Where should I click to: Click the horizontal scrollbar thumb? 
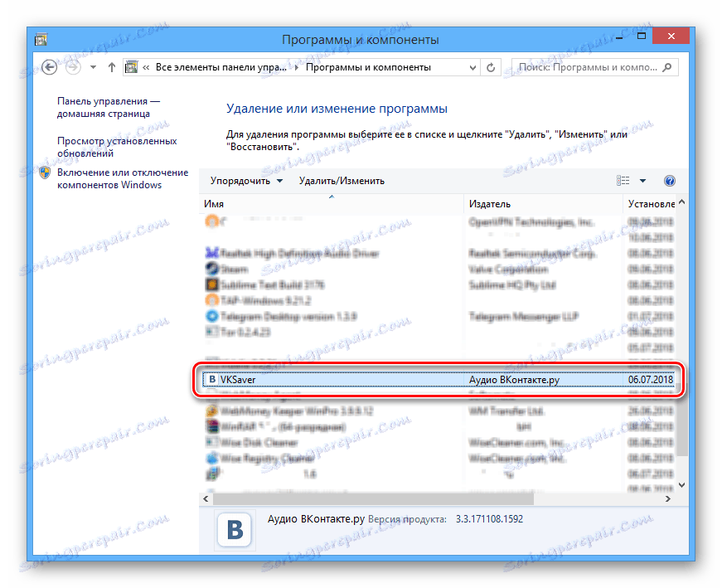373,499
